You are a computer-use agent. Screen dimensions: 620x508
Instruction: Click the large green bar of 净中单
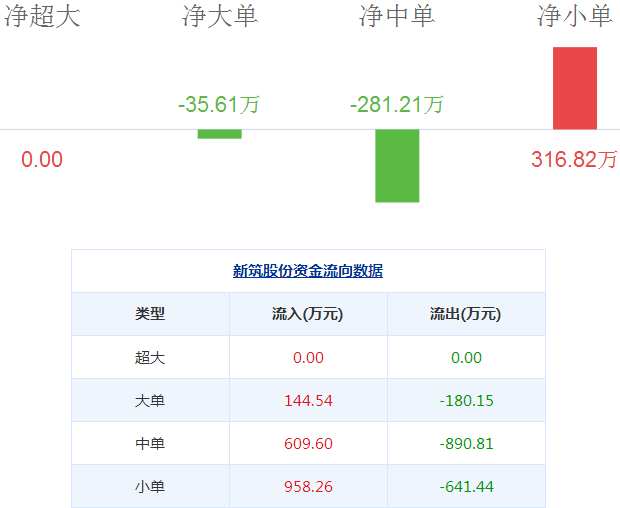pos(397,166)
